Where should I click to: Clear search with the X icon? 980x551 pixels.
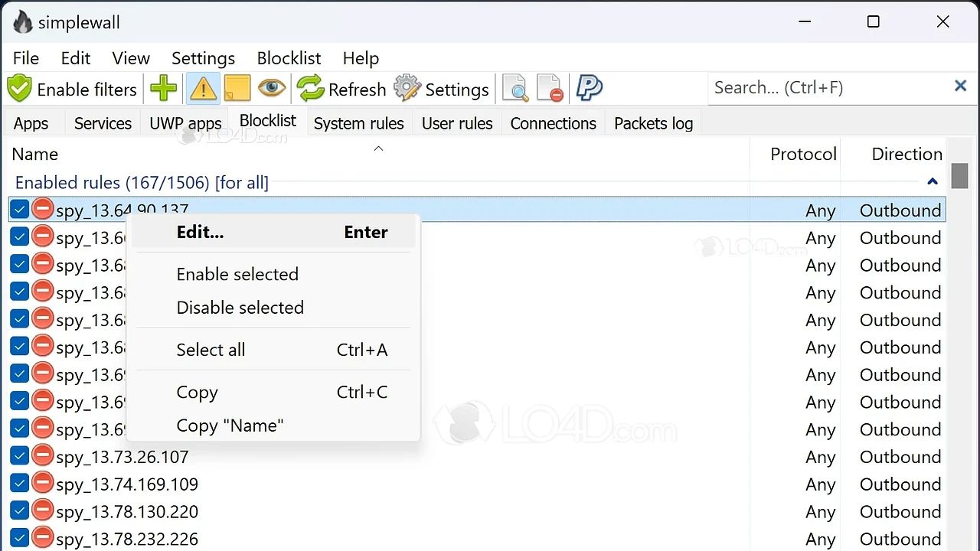click(x=960, y=86)
